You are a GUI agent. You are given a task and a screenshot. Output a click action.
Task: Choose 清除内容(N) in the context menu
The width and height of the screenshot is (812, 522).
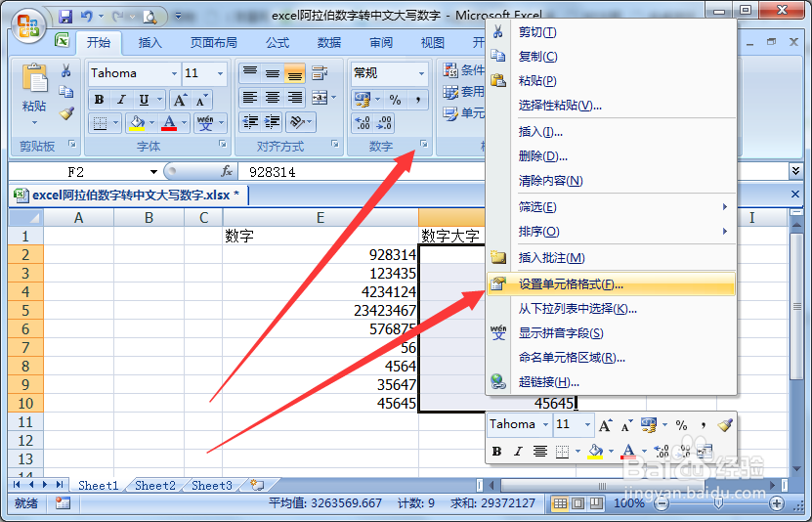pos(611,181)
